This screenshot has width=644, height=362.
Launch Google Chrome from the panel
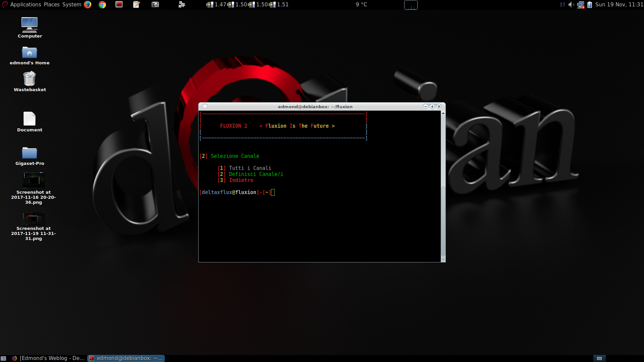[x=102, y=4]
